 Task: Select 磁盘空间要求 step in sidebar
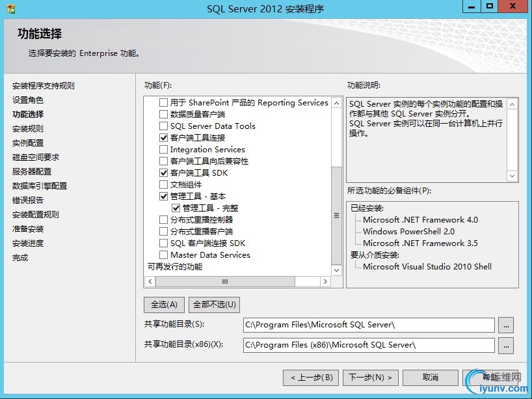click(36, 158)
